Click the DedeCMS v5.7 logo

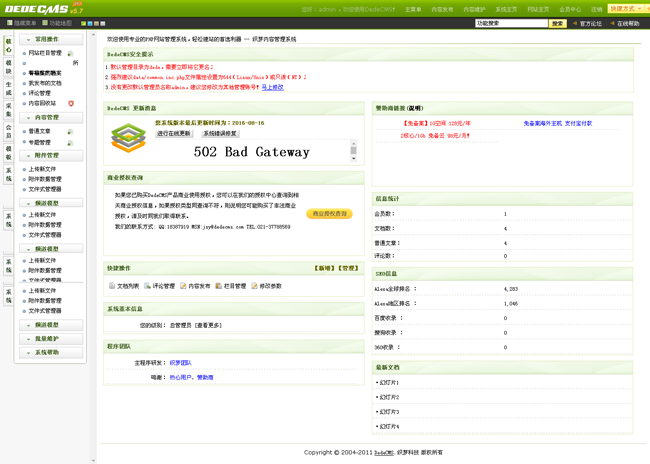point(44,8)
